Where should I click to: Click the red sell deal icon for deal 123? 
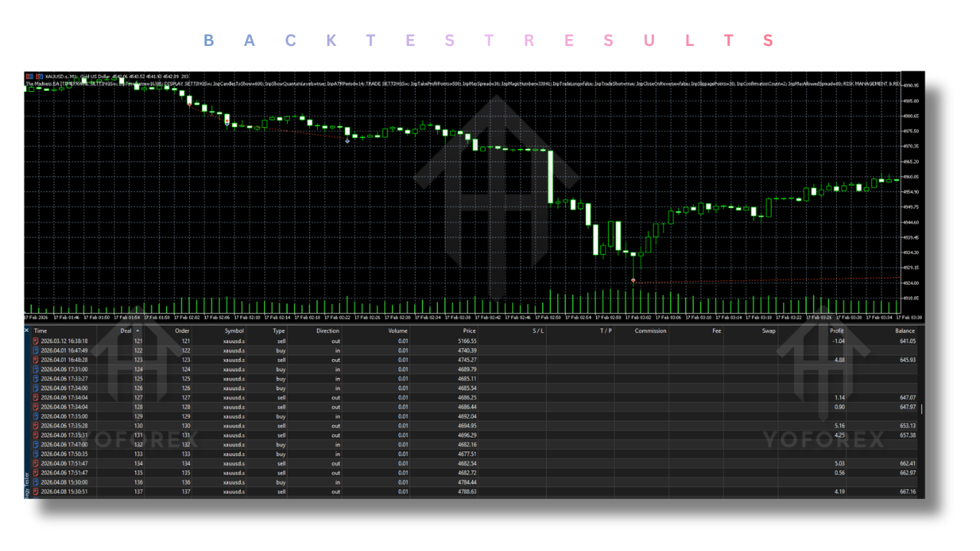tap(35, 360)
